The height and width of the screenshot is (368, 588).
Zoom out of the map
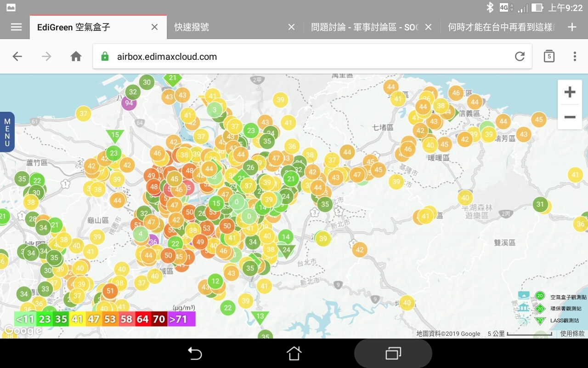(570, 117)
